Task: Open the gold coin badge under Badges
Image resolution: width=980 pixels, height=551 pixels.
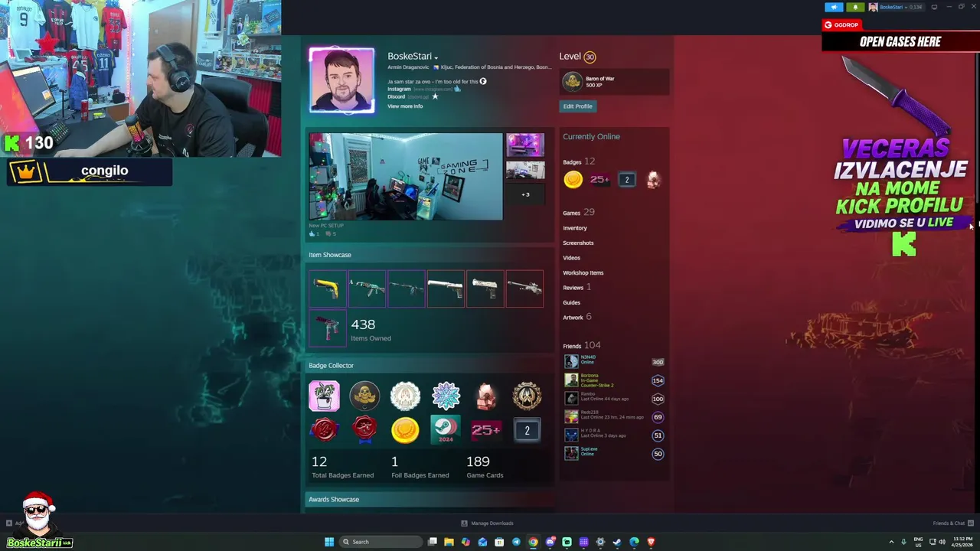Action: click(x=573, y=180)
